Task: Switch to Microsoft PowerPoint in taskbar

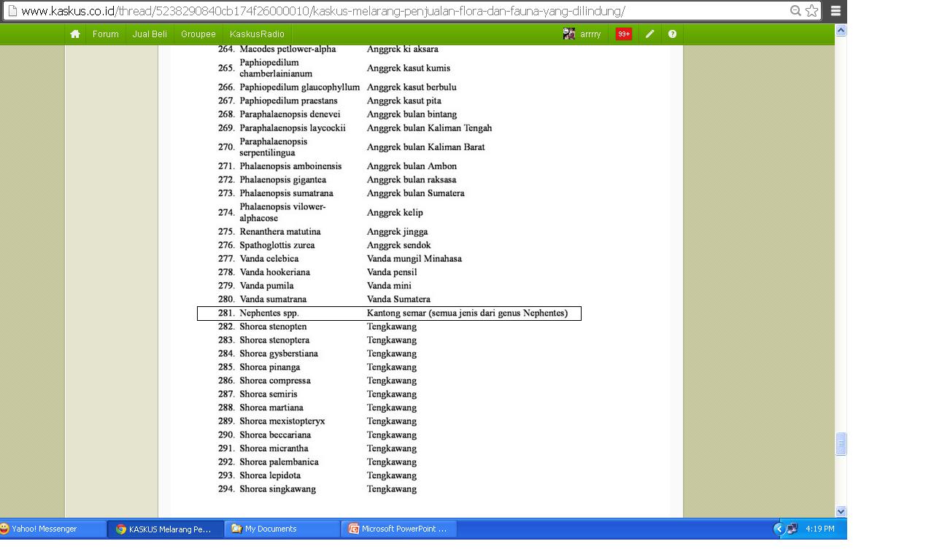Action: (399, 529)
